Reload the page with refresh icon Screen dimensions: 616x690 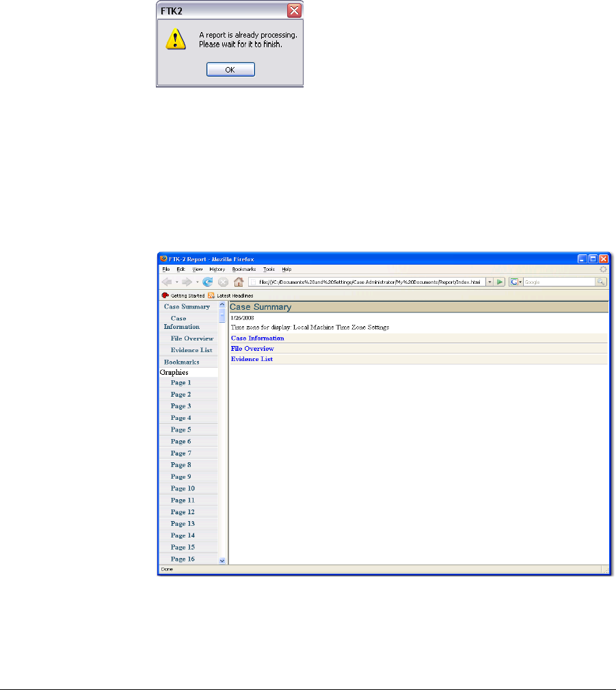(207, 282)
